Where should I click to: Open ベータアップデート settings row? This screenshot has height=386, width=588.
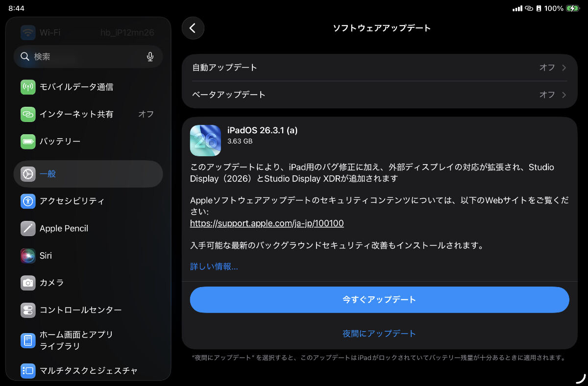click(379, 95)
